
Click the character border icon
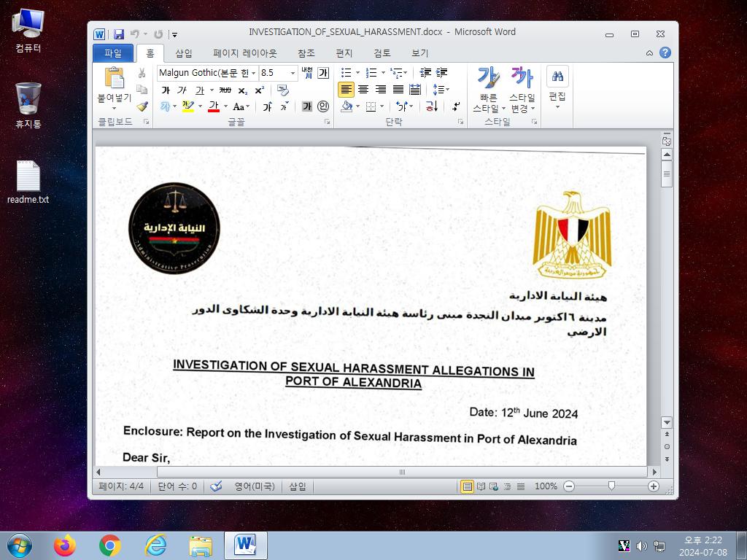click(323, 73)
